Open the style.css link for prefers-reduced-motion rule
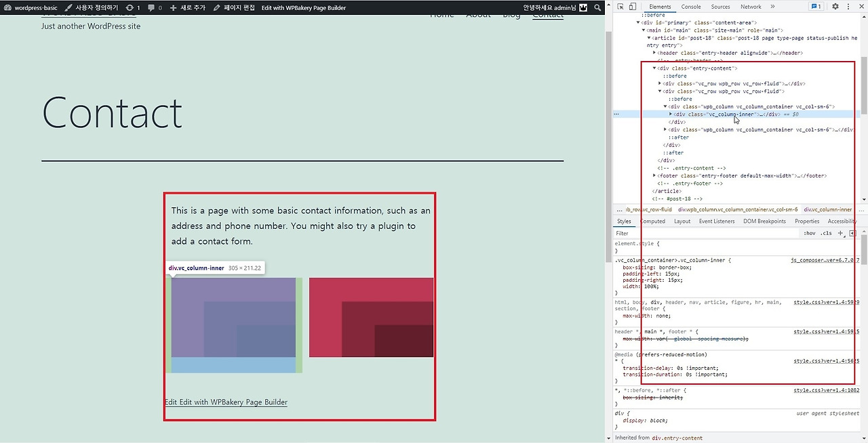The width and height of the screenshot is (868, 443). click(827, 361)
